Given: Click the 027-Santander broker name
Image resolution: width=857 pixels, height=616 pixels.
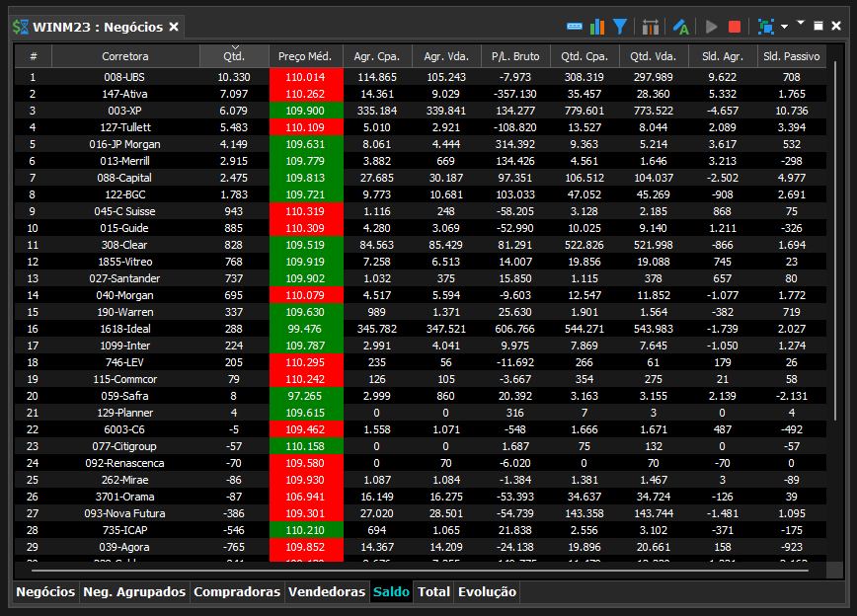Looking at the screenshot, I should coord(124,278).
